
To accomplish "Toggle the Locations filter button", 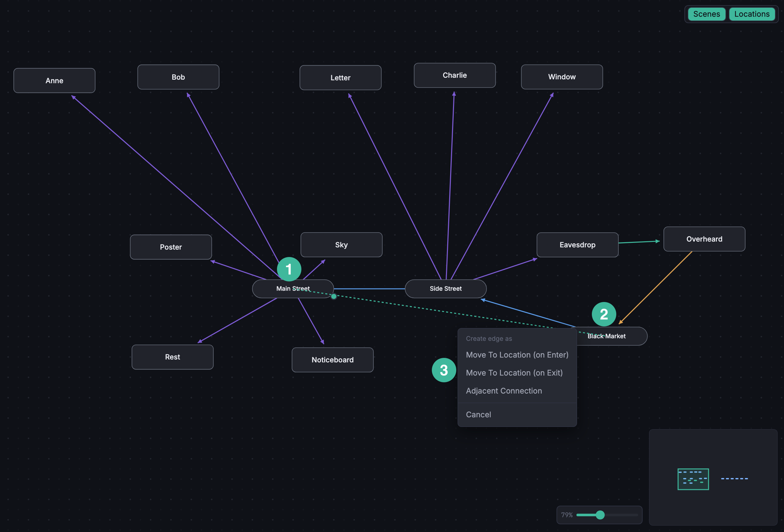I will (x=752, y=14).
